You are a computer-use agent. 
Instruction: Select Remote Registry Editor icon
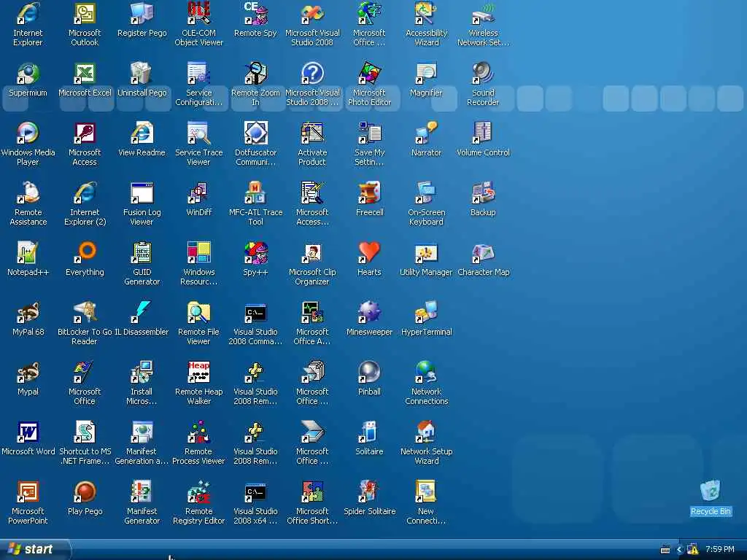click(198, 492)
